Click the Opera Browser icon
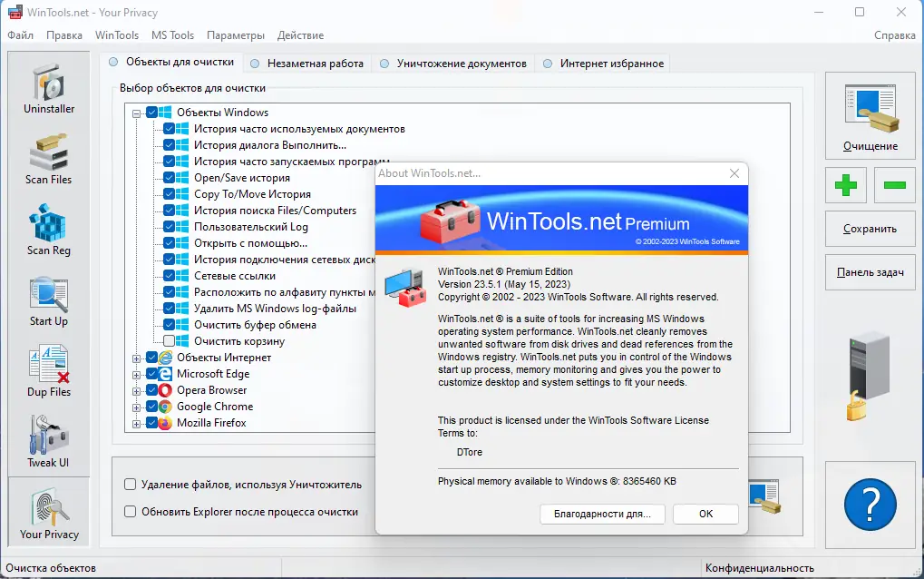 166,390
